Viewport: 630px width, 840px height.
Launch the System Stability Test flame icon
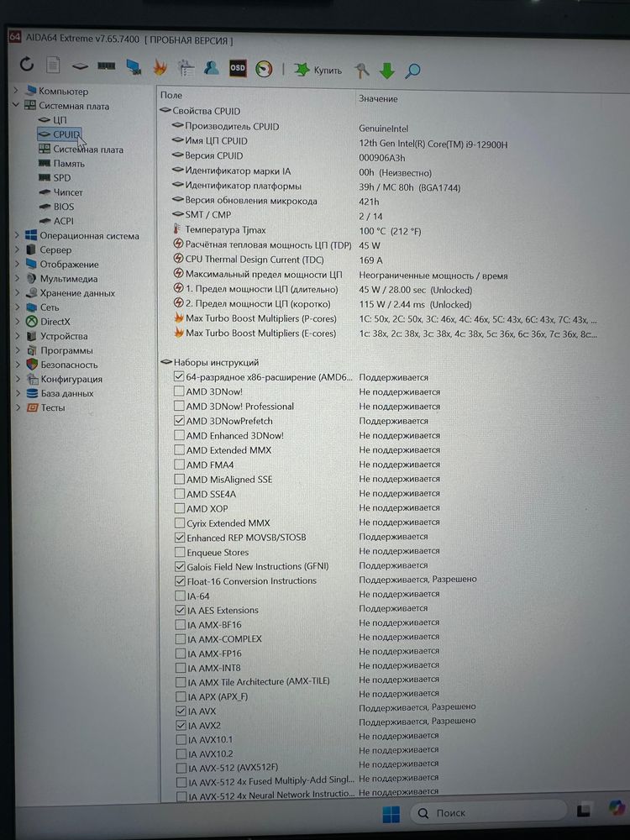160,67
